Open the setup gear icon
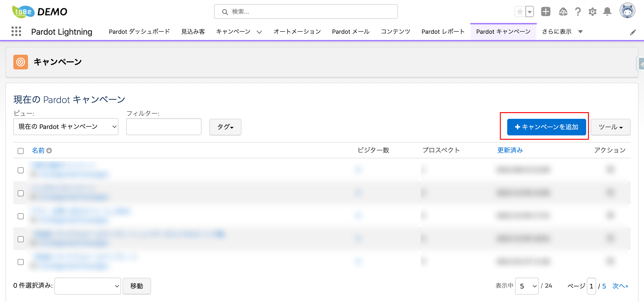The width and height of the screenshot is (644, 302). [592, 11]
